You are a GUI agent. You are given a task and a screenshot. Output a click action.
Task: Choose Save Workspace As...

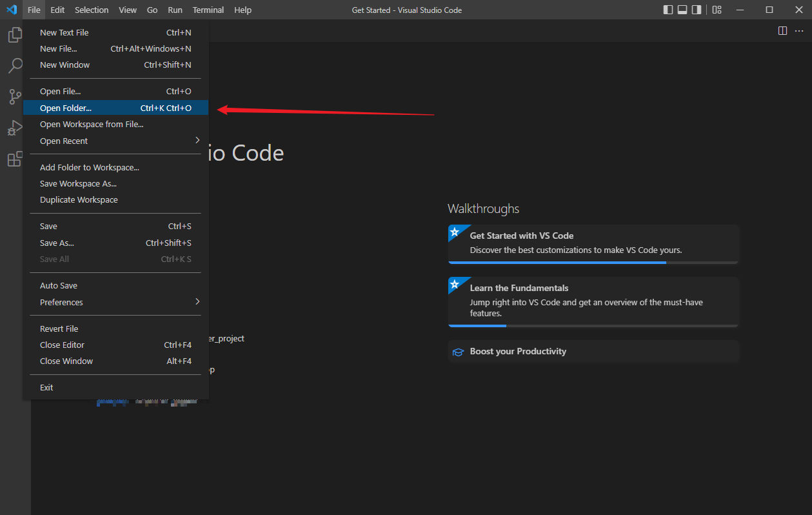115,183
